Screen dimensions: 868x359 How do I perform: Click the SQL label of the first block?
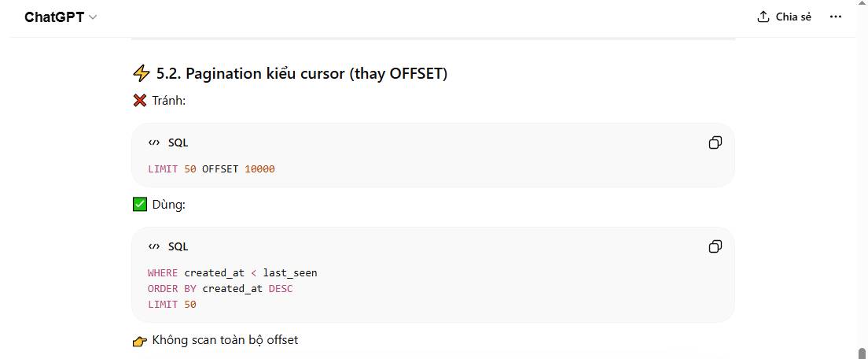point(178,142)
